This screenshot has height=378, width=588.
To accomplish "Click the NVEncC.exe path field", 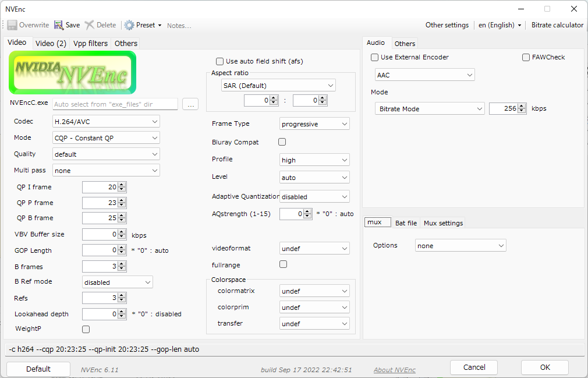I will (115, 104).
